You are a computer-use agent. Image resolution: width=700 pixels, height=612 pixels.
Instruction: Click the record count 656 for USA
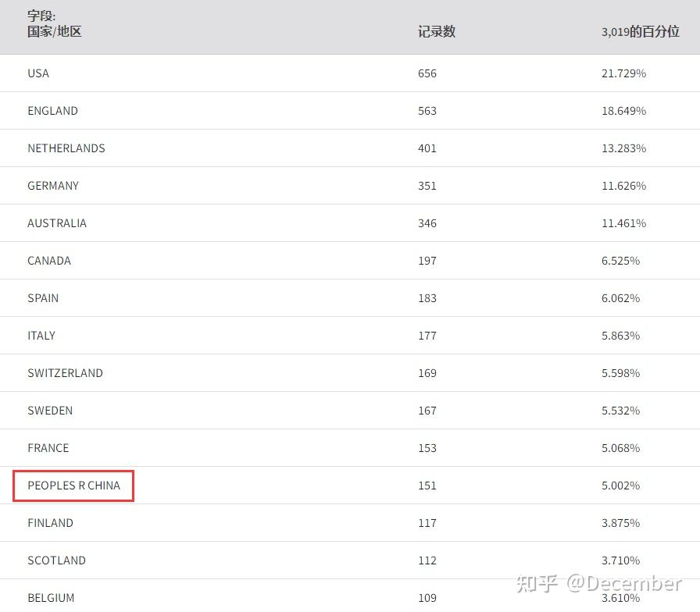[x=427, y=73]
